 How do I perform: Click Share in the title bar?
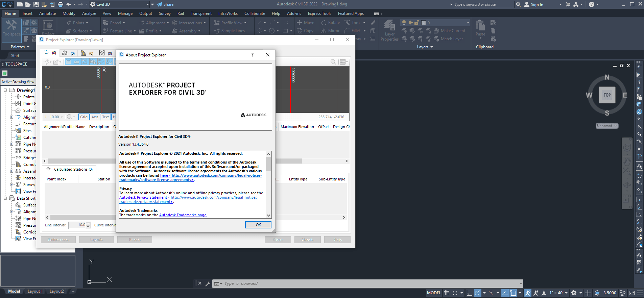(x=165, y=4)
